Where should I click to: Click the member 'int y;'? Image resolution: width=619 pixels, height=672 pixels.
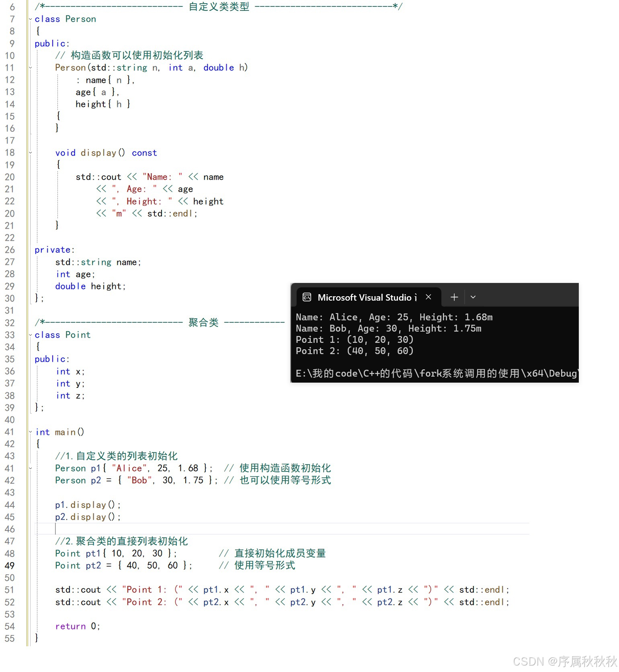click(70, 383)
